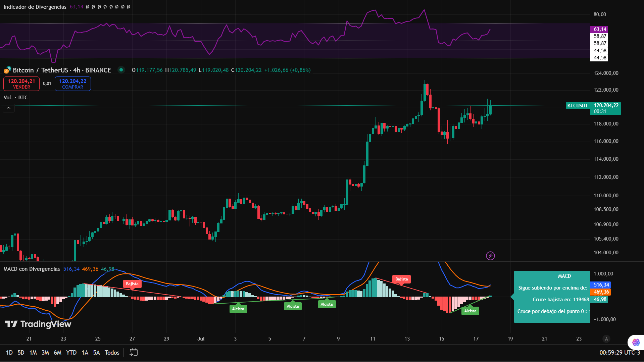The height and width of the screenshot is (362, 644).
Task: Click the teal 46,98 histogram scale tag
Action: point(599,299)
